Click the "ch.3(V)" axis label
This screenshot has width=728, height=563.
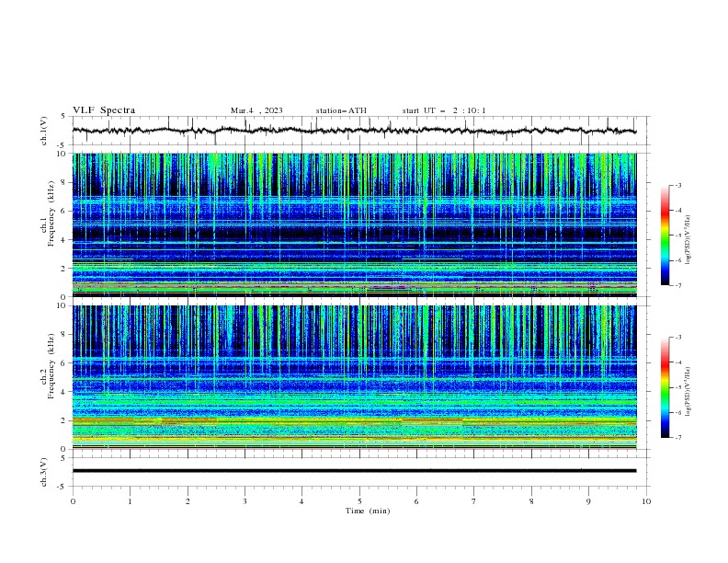pyautogui.click(x=44, y=472)
